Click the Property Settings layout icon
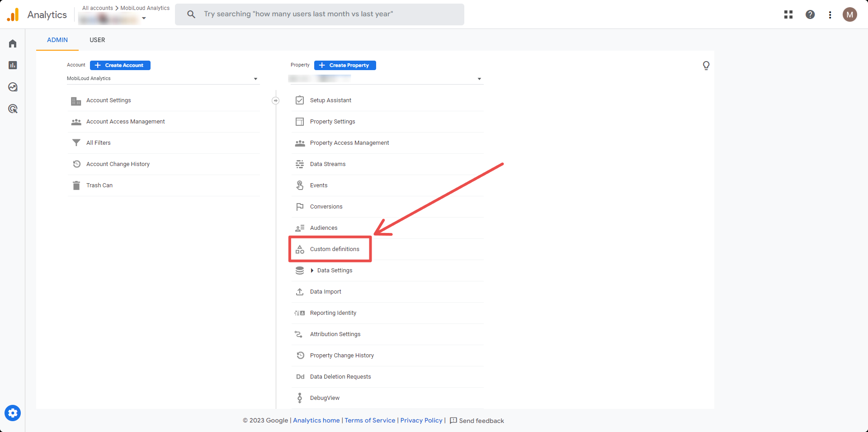The image size is (868, 432). pyautogui.click(x=300, y=122)
